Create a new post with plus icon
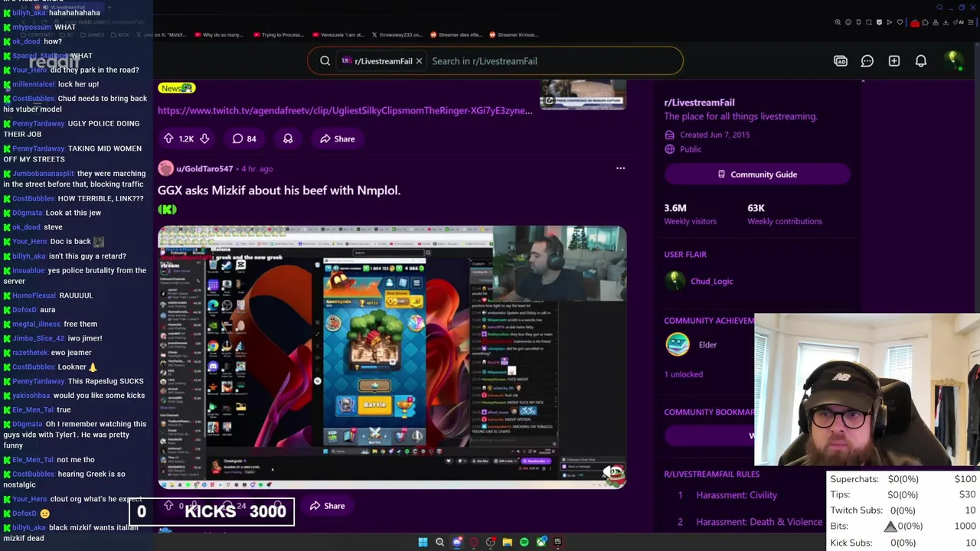This screenshot has height=551, width=980. [x=894, y=61]
